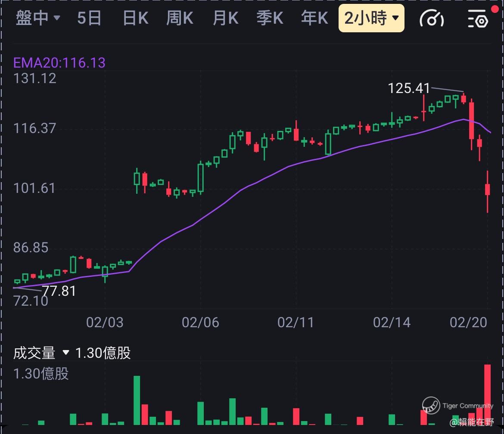The width and height of the screenshot is (504, 434).
Task: Switch to the 日K chart tab
Action: tap(136, 18)
